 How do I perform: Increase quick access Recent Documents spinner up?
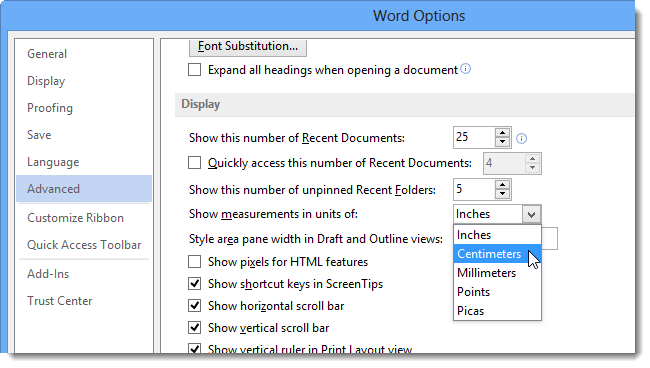(x=532, y=159)
